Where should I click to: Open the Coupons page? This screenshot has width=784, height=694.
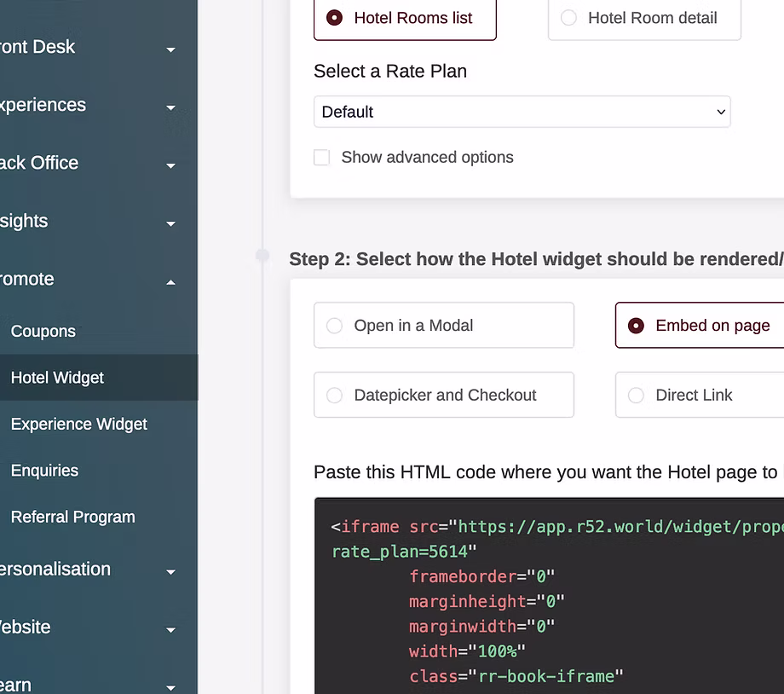click(x=43, y=332)
